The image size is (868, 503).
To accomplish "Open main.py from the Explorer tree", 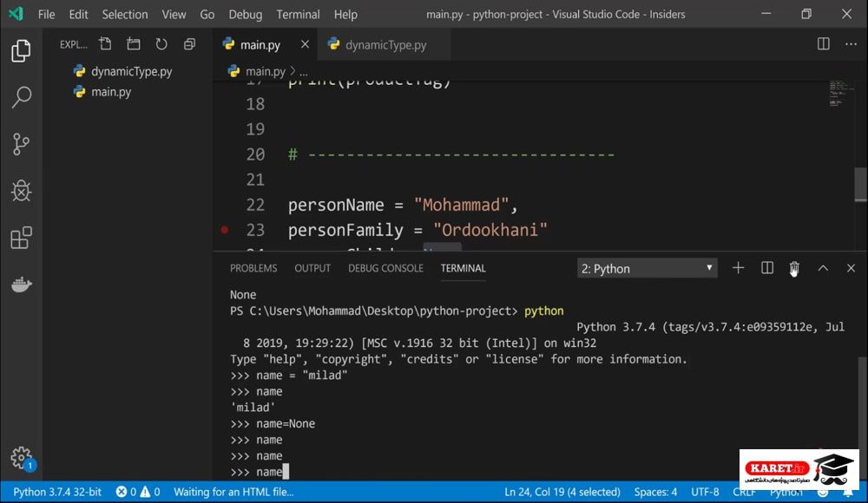I will point(111,92).
